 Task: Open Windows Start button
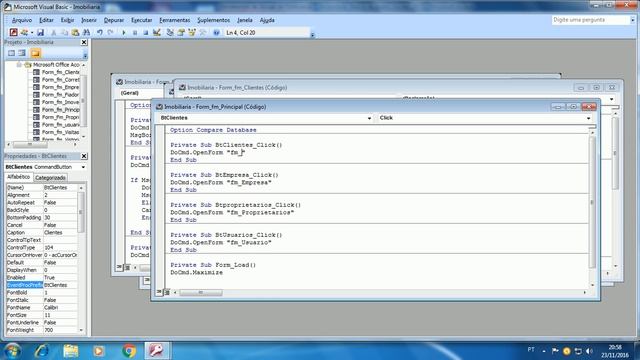point(12,351)
